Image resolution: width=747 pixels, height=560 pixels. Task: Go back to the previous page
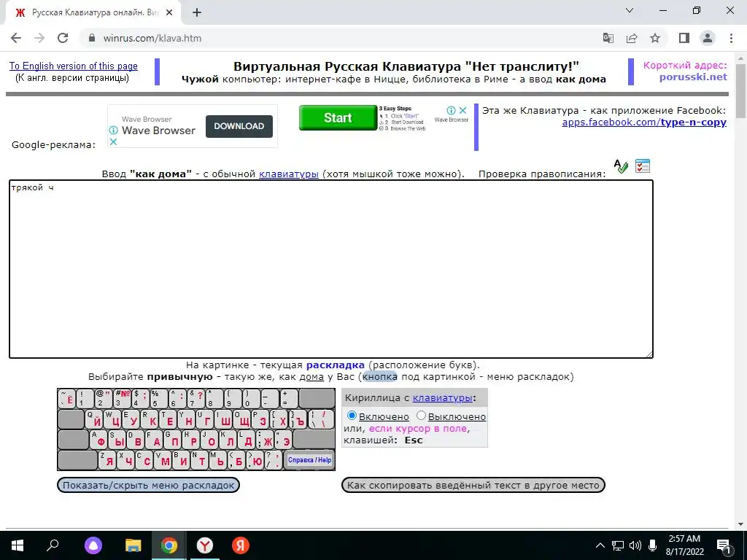tap(16, 38)
